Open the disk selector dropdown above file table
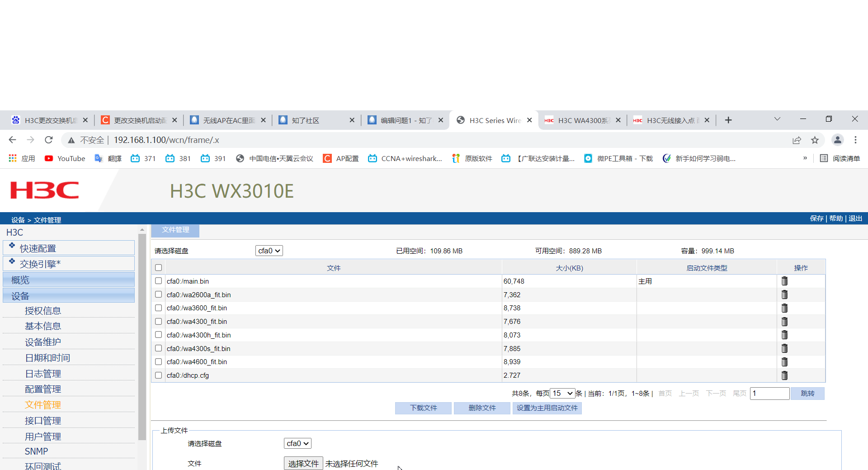 coord(269,251)
